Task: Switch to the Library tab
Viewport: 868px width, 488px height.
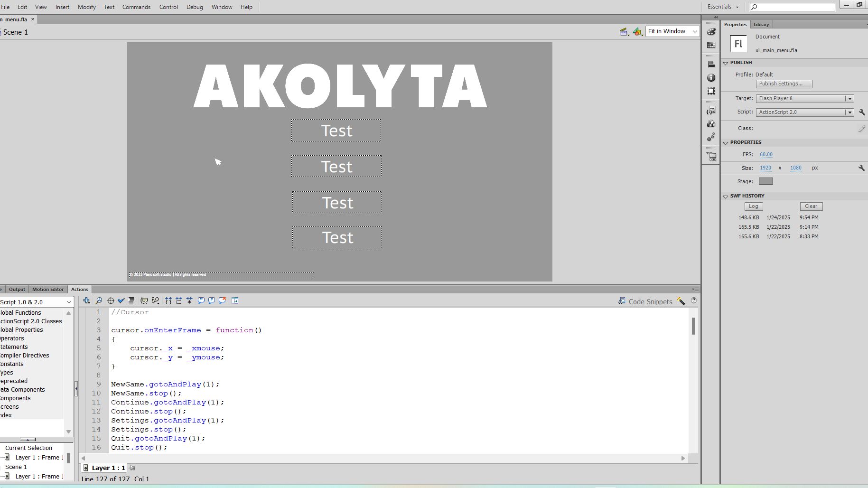Action: click(761, 24)
